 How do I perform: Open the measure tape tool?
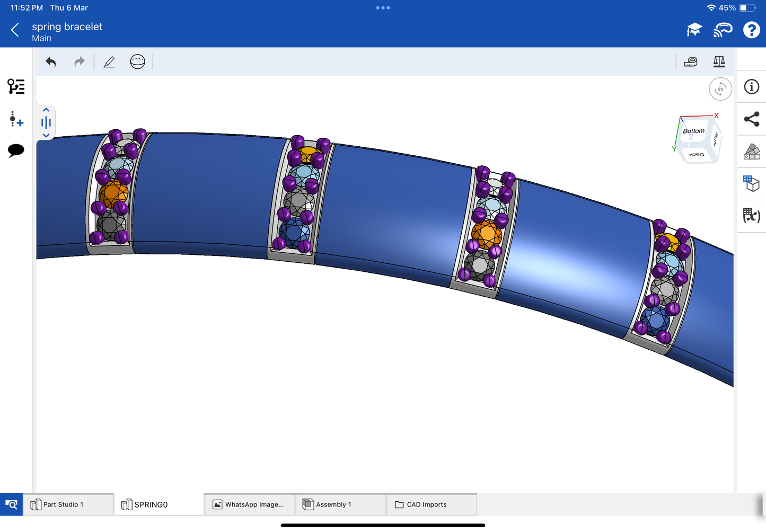690,62
